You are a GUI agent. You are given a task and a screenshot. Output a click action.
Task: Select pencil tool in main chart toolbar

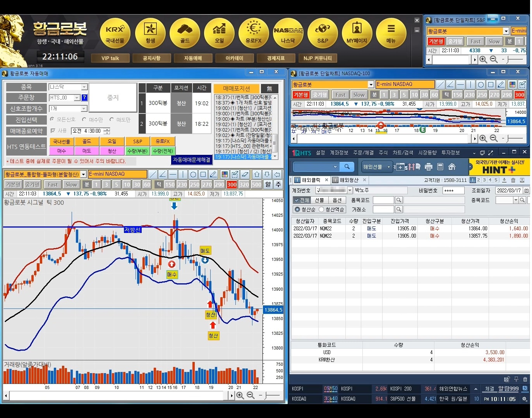pyautogui.click(x=213, y=174)
